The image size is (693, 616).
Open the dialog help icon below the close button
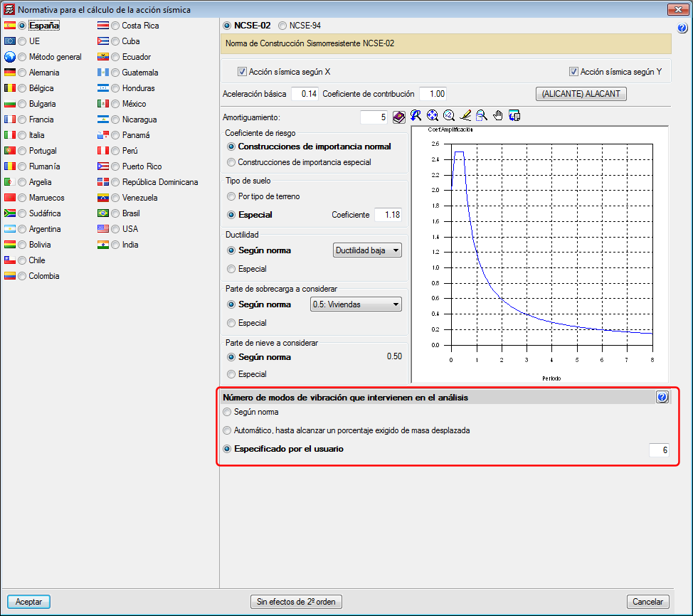(682, 28)
